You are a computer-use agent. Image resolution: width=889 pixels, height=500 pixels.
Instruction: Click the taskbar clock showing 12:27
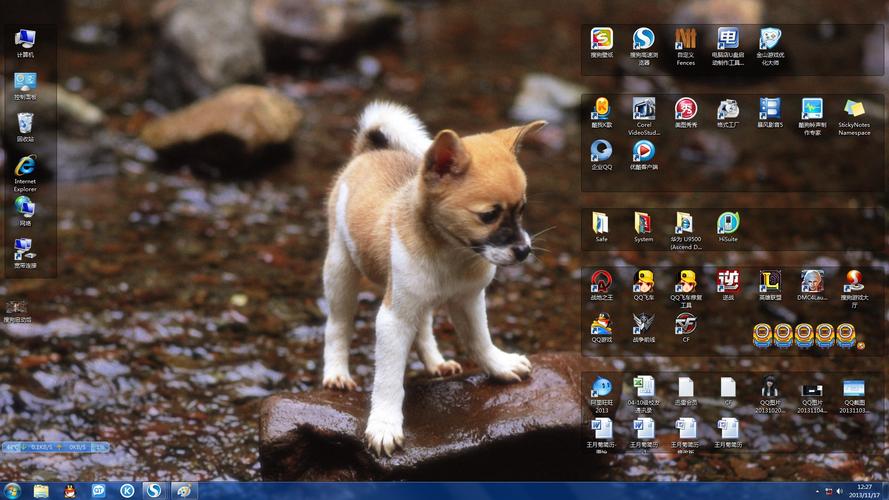(863, 490)
